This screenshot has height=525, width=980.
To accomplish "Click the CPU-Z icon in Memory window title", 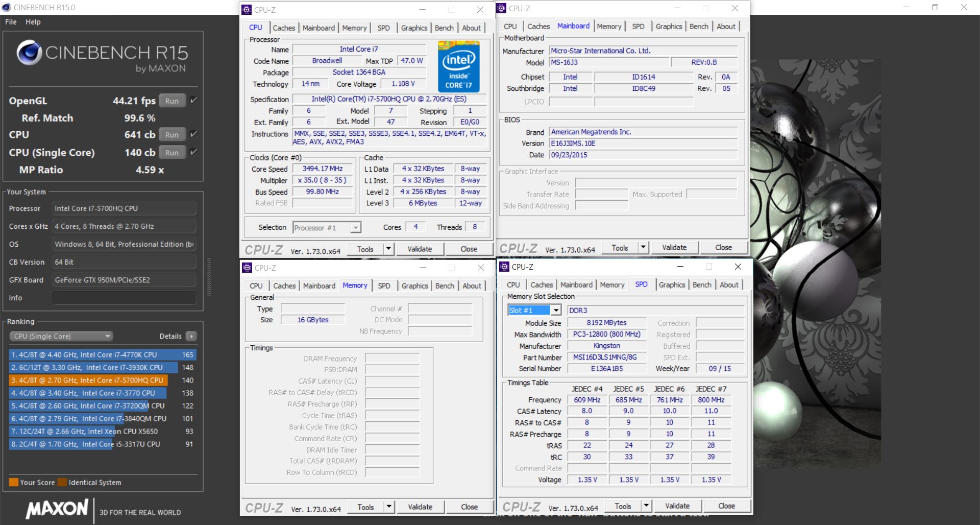I will point(247,268).
